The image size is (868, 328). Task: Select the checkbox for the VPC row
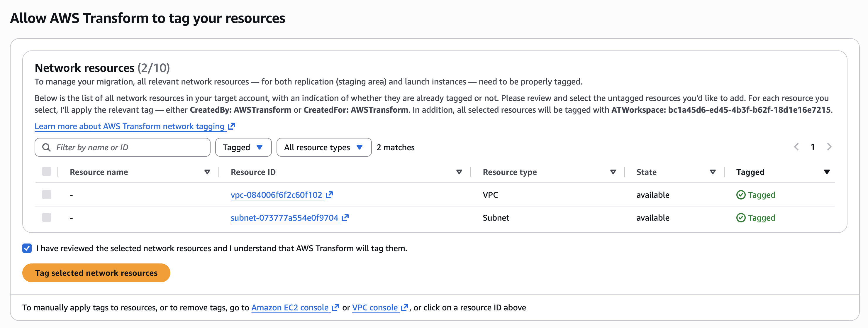pyautogui.click(x=47, y=195)
